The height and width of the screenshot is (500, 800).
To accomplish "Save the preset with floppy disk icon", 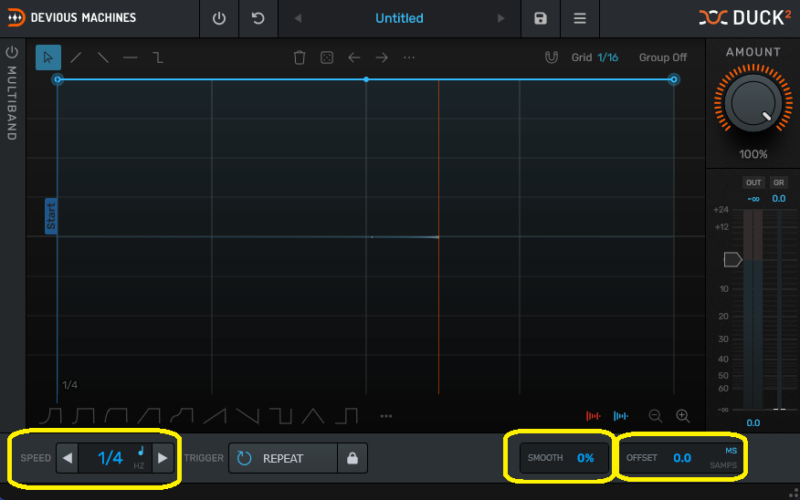I will click(x=540, y=18).
